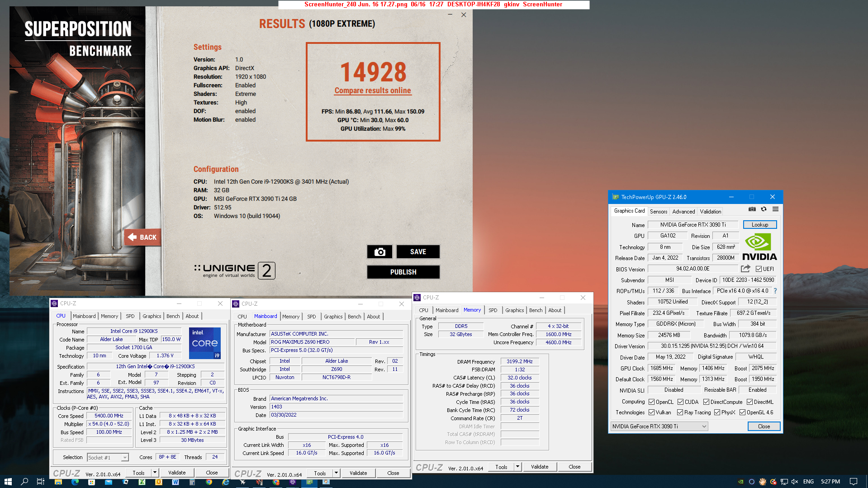Click the 5:27 PM clock
The height and width of the screenshot is (488, 868).
830,482
